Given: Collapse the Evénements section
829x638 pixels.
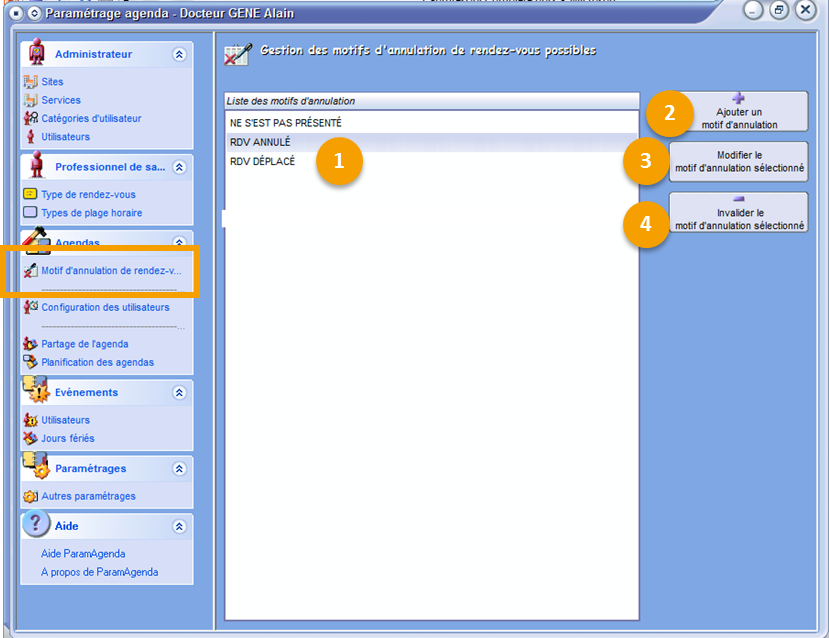Looking at the screenshot, I should (179, 393).
